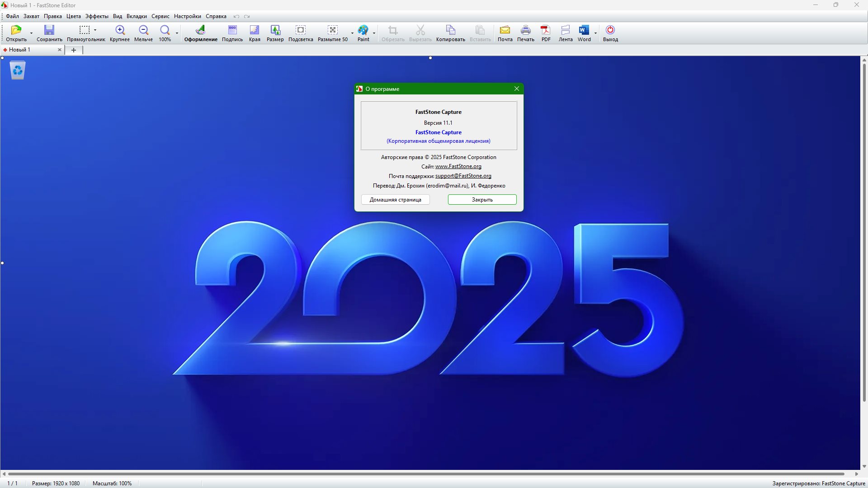
Task: Click the Домашняя страница button
Action: pos(395,200)
